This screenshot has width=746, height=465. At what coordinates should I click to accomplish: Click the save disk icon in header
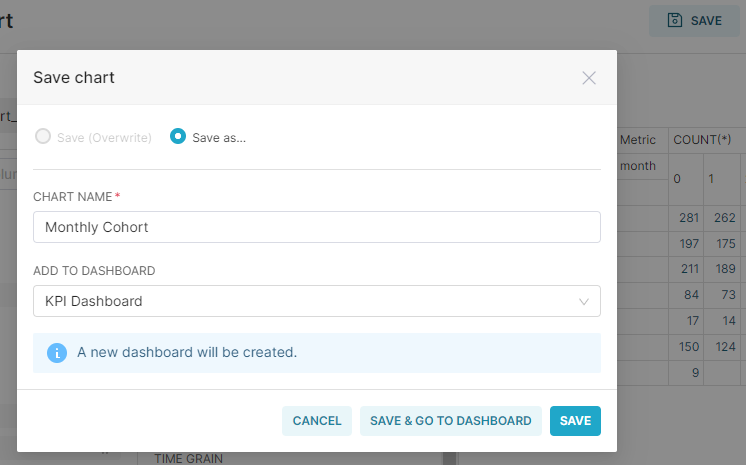coord(675,20)
